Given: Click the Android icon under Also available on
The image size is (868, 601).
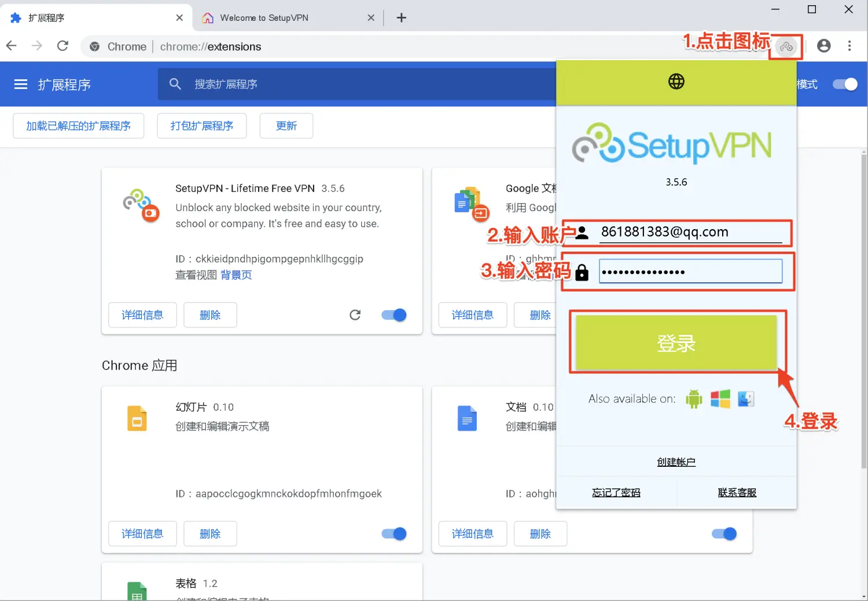Looking at the screenshot, I should pos(693,399).
